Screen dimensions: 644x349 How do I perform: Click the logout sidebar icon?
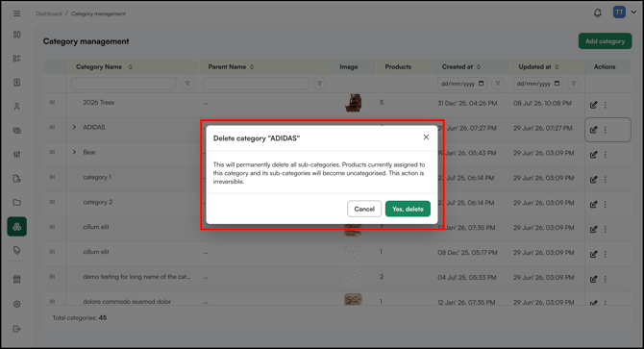pyautogui.click(x=17, y=329)
